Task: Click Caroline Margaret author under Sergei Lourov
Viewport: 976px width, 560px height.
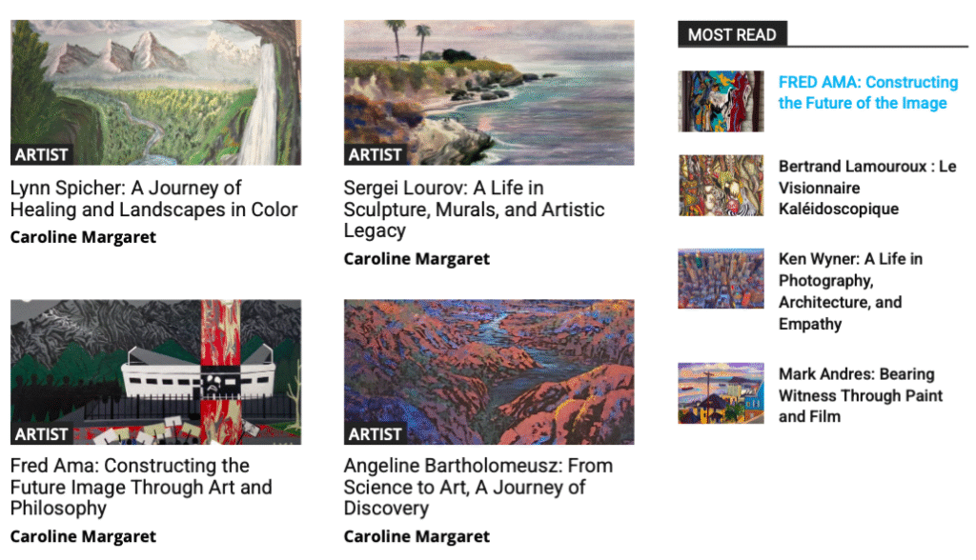Action: pyautogui.click(x=417, y=259)
